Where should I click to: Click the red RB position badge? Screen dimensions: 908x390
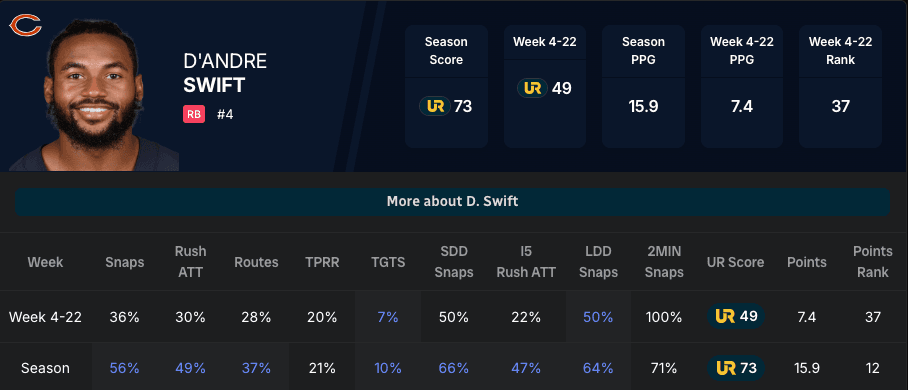click(x=194, y=114)
